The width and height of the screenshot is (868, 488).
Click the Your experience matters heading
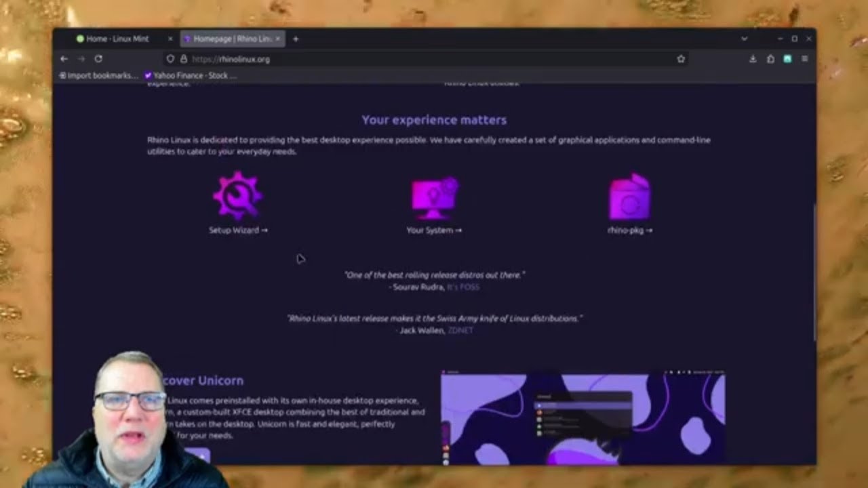pos(434,120)
